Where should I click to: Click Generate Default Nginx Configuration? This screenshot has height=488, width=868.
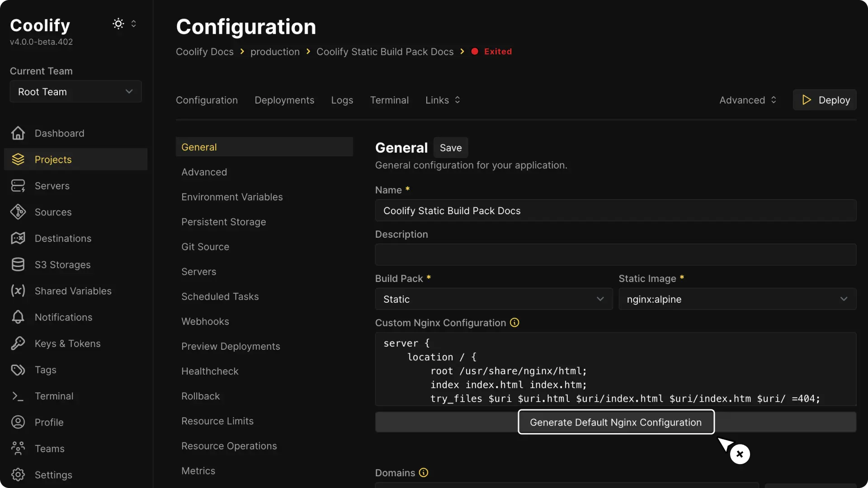click(615, 422)
